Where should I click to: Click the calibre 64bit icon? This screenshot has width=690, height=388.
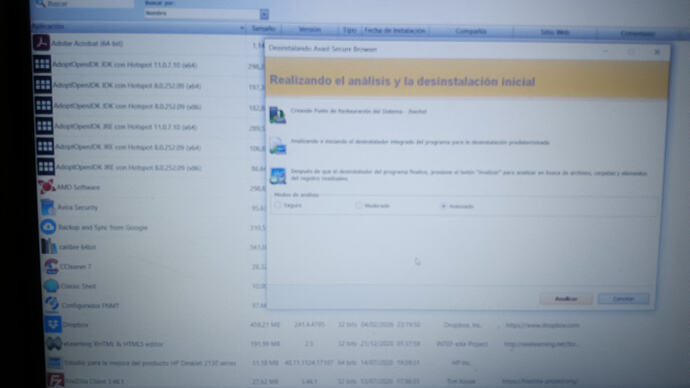[49, 246]
